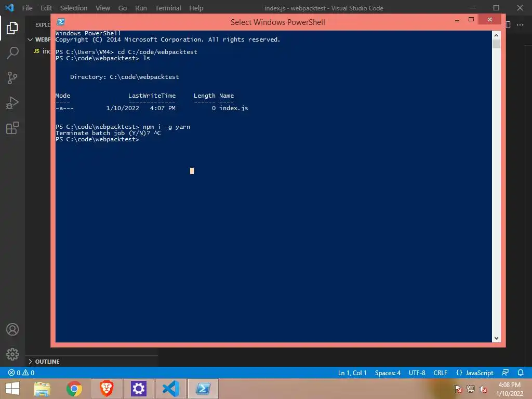Open the Explorer view in VS Code
The image size is (532, 399).
12,28
